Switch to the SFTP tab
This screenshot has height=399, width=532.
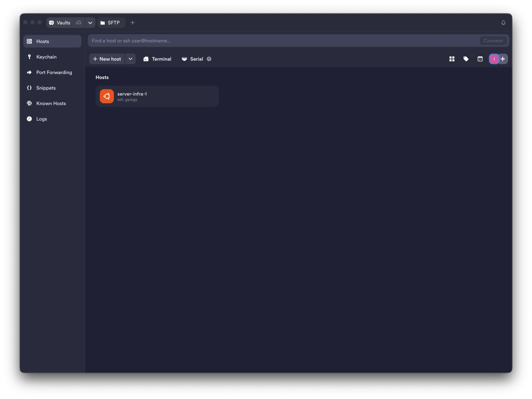111,23
